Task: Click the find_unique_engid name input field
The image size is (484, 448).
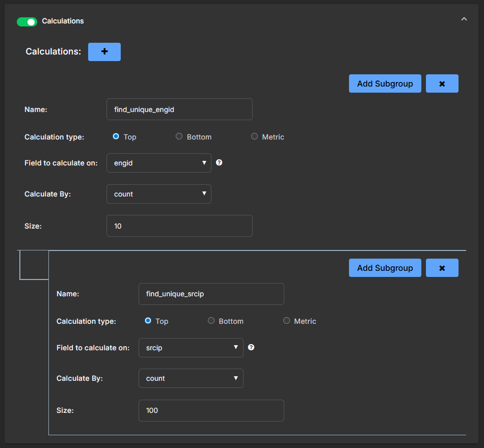Action: (x=179, y=109)
